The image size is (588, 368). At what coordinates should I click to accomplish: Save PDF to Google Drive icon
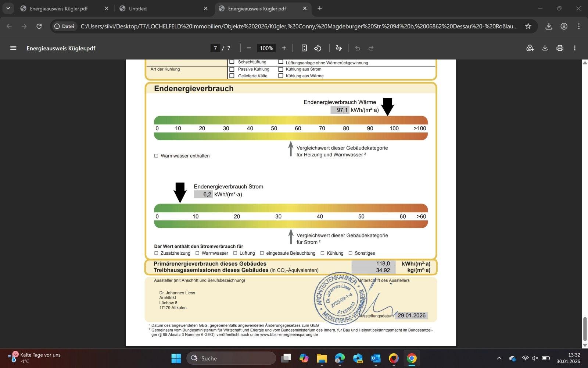point(530,48)
